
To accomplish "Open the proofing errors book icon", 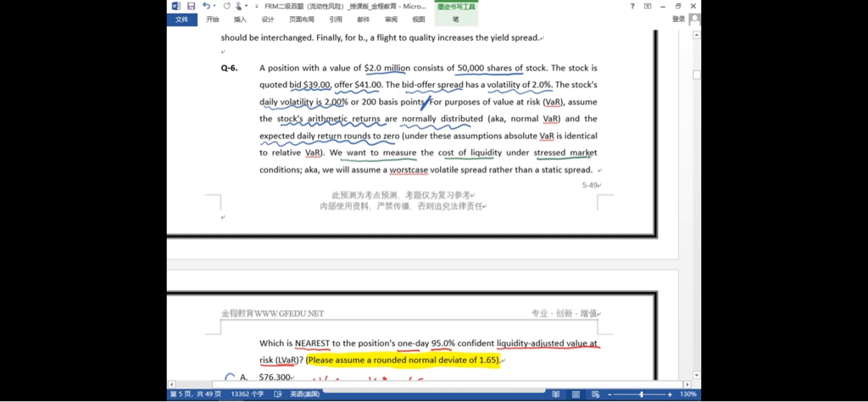I will (278, 394).
